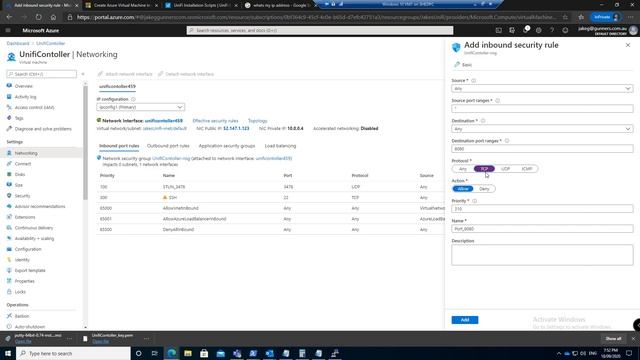Image resolution: width=640 pixels, height=360 pixels.
Task: Open Azure notifications bell
Action: [x=525, y=30]
